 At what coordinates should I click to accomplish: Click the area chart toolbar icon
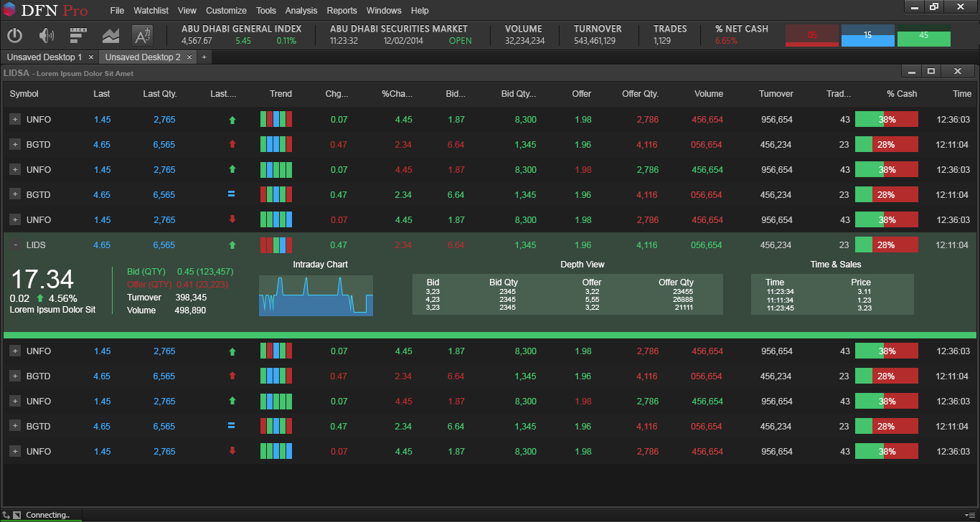pos(110,35)
